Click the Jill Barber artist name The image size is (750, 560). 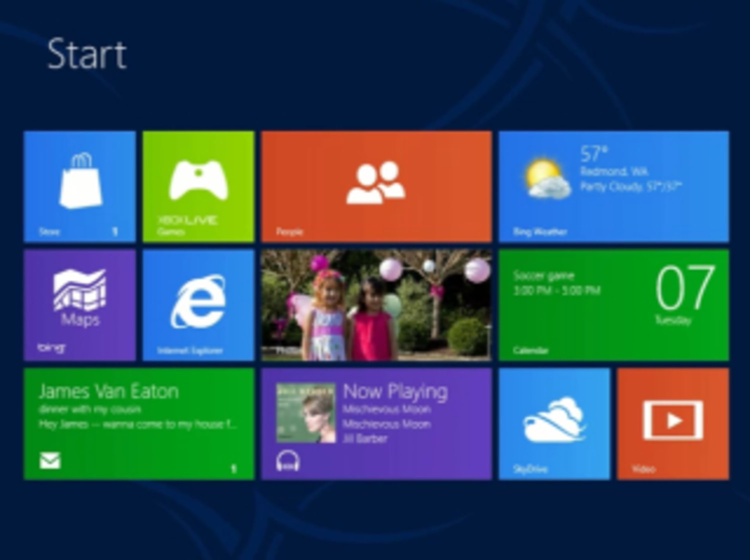click(x=365, y=439)
